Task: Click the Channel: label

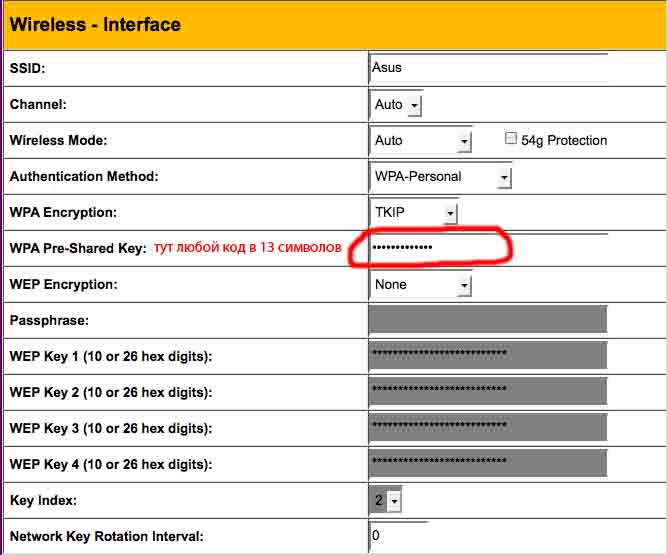Action: point(38,104)
